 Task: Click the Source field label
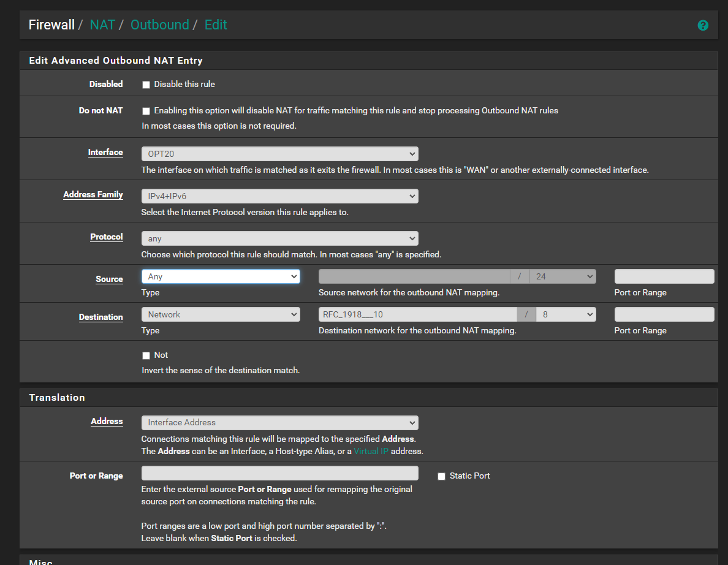click(x=109, y=279)
